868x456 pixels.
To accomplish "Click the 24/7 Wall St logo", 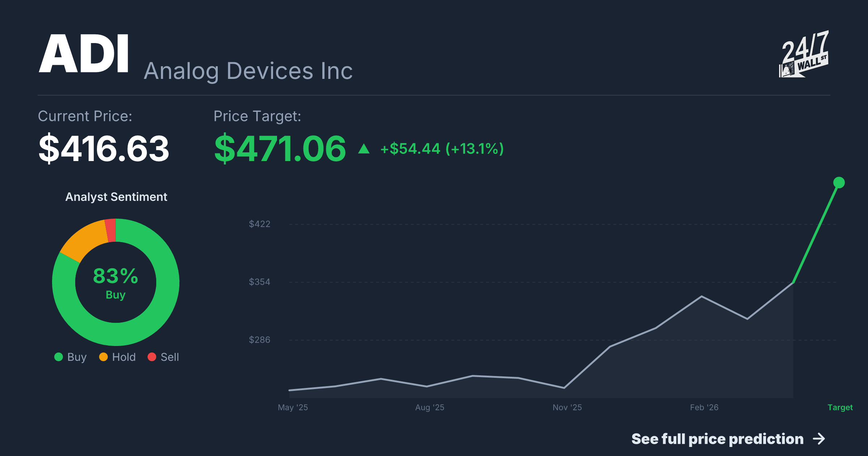I will [x=804, y=54].
